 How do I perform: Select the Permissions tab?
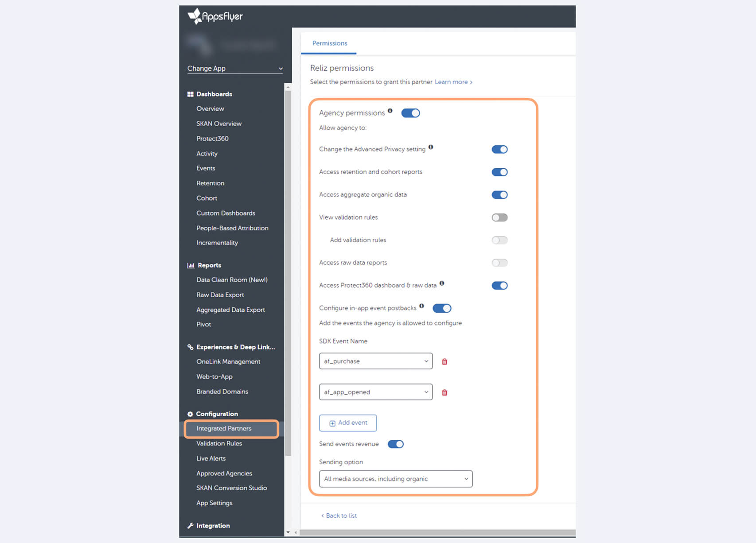tap(329, 43)
